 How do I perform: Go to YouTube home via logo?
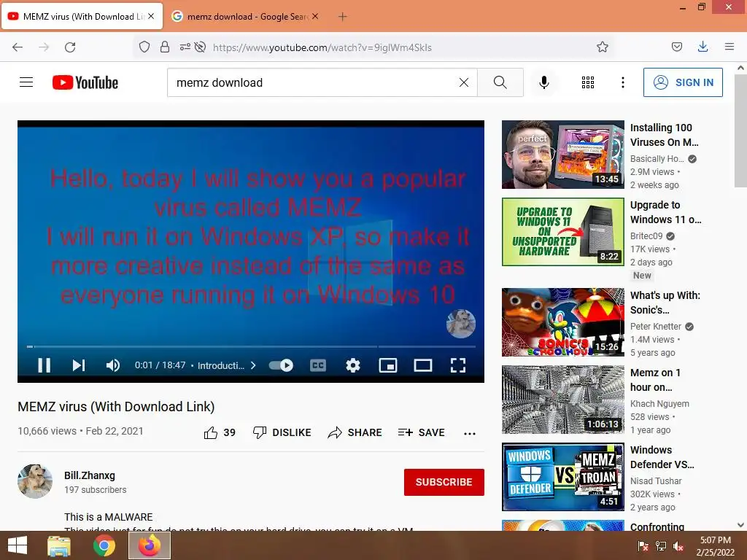(85, 82)
